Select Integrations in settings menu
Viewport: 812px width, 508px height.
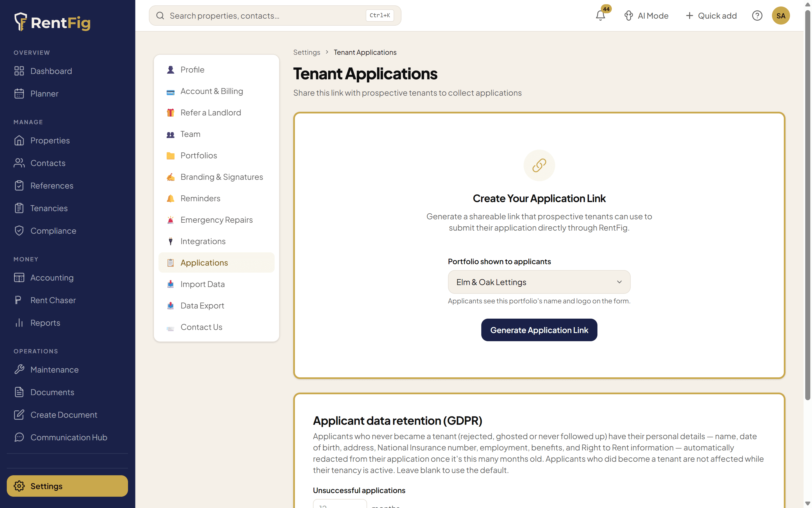217,241
